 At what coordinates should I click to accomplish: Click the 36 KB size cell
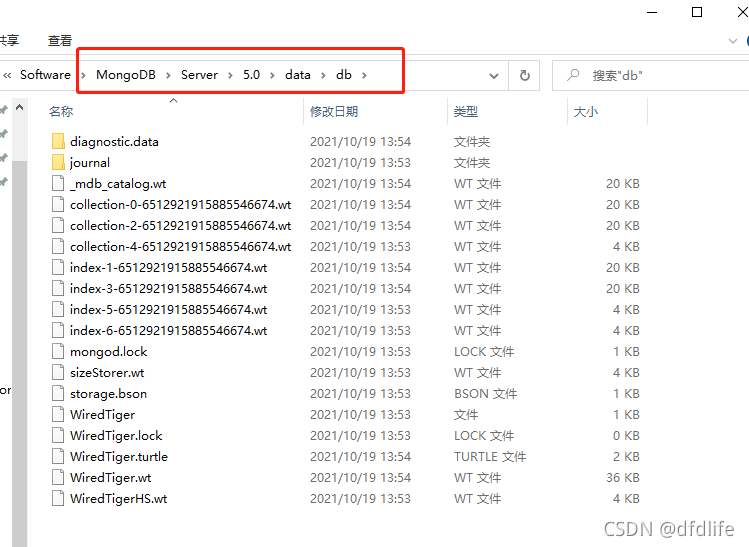click(x=623, y=478)
